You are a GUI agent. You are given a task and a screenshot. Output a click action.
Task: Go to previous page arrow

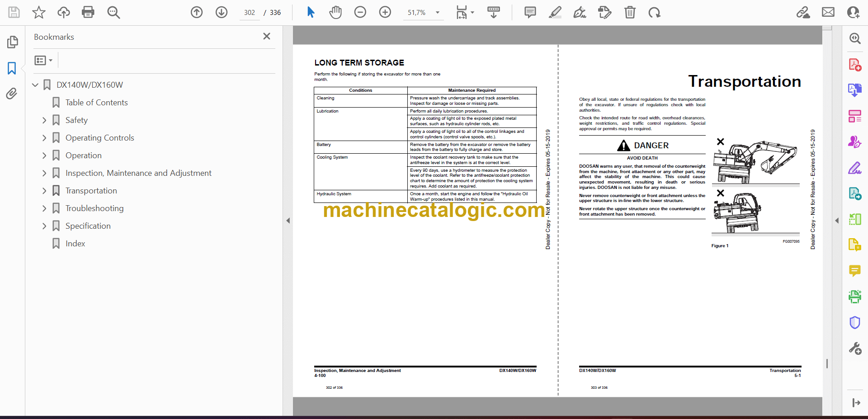(x=197, y=12)
